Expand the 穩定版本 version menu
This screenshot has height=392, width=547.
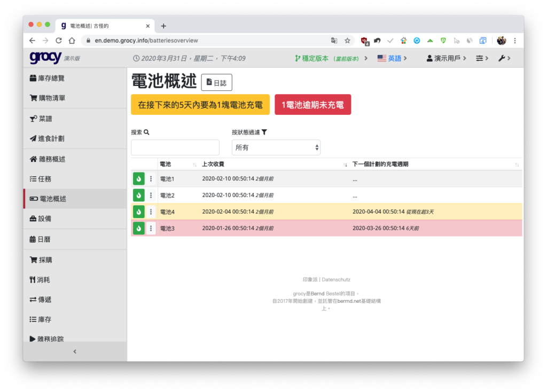click(331, 58)
